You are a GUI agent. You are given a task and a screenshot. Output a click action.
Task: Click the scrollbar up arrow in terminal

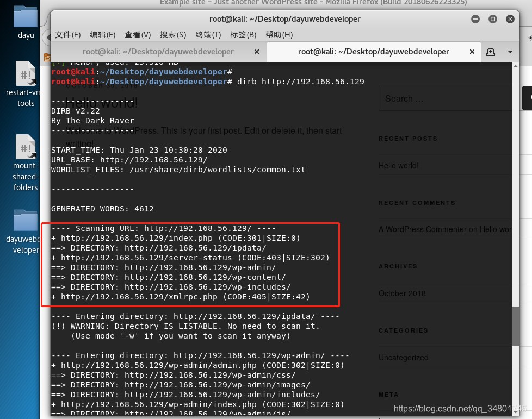point(516,66)
